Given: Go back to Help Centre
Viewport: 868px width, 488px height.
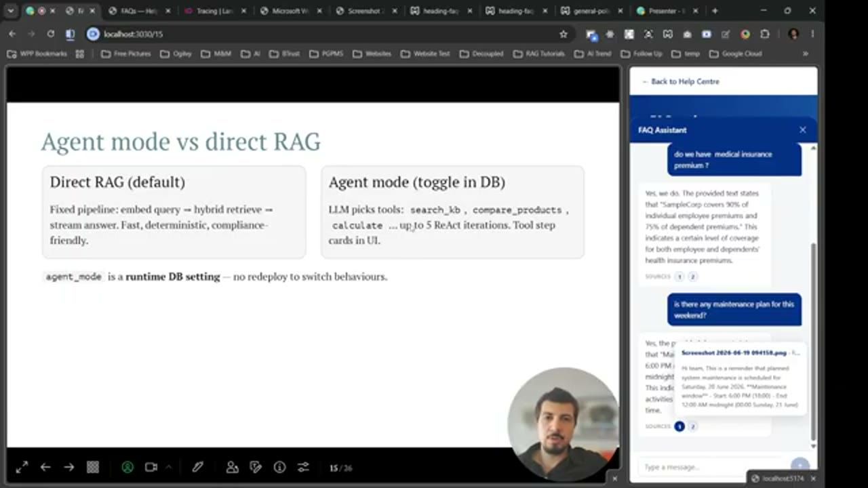Looking at the screenshot, I should (x=680, y=81).
